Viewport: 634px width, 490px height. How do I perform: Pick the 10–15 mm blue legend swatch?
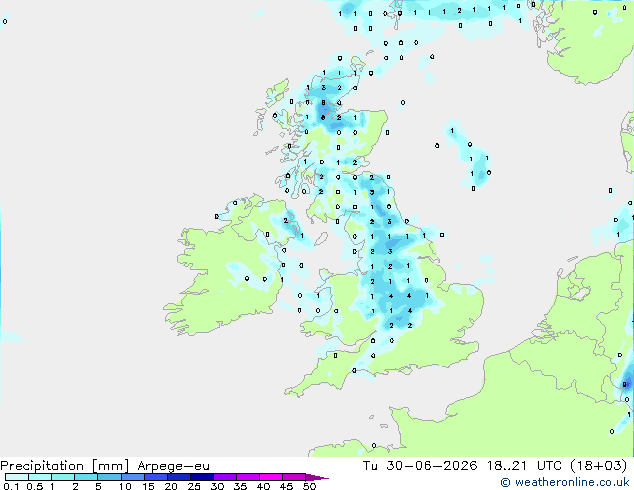[133, 477]
